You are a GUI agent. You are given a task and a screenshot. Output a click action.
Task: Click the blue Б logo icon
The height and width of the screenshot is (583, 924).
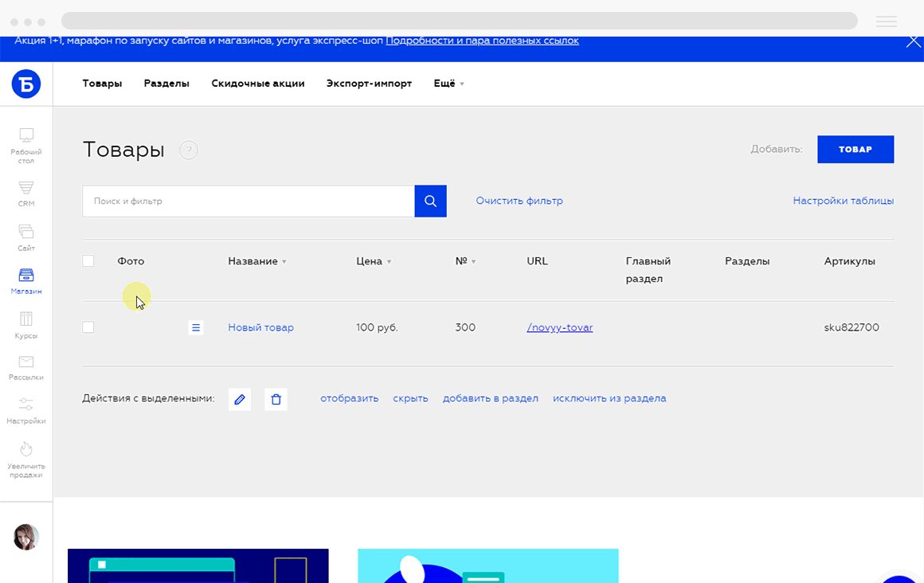26,84
